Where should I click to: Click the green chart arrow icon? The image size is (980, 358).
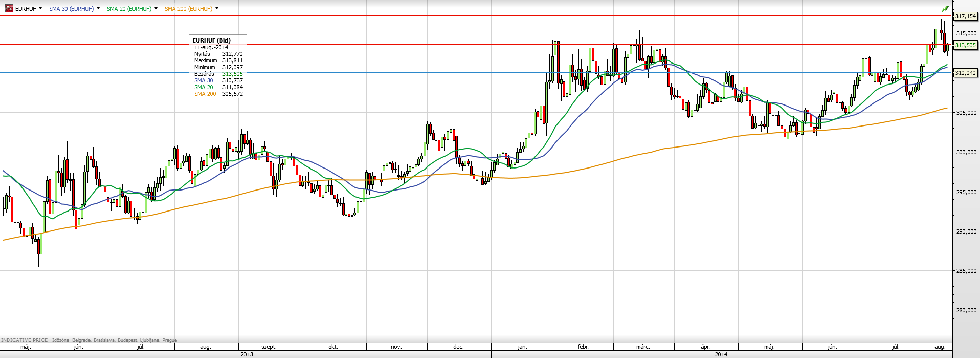point(945,9)
